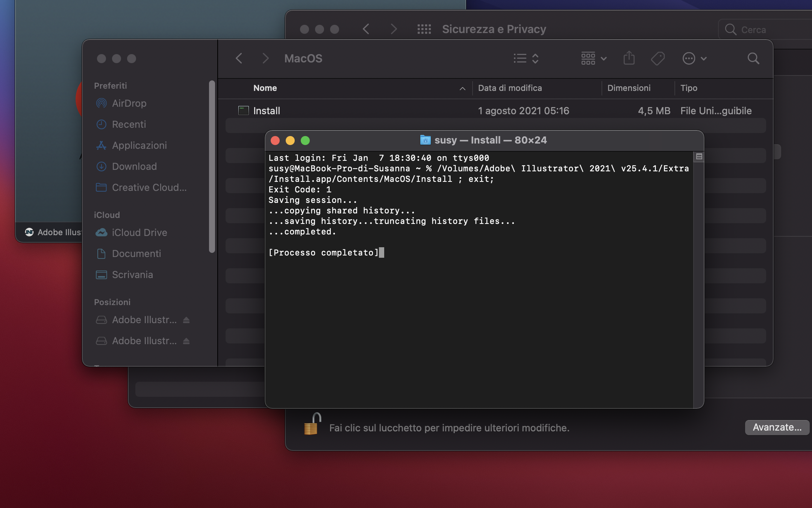The image size is (812, 508).
Task: Open Download in Finder sidebar
Action: [x=134, y=166]
